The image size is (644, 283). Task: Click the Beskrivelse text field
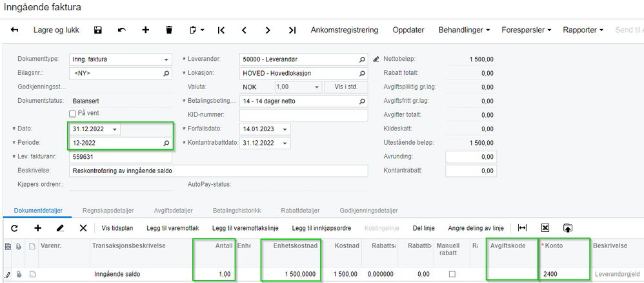pos(219,171)
